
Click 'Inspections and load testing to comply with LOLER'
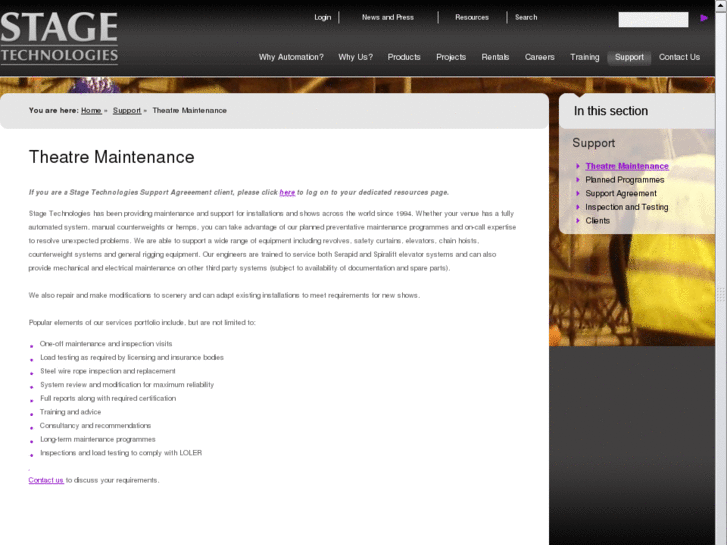coord(121,453)
